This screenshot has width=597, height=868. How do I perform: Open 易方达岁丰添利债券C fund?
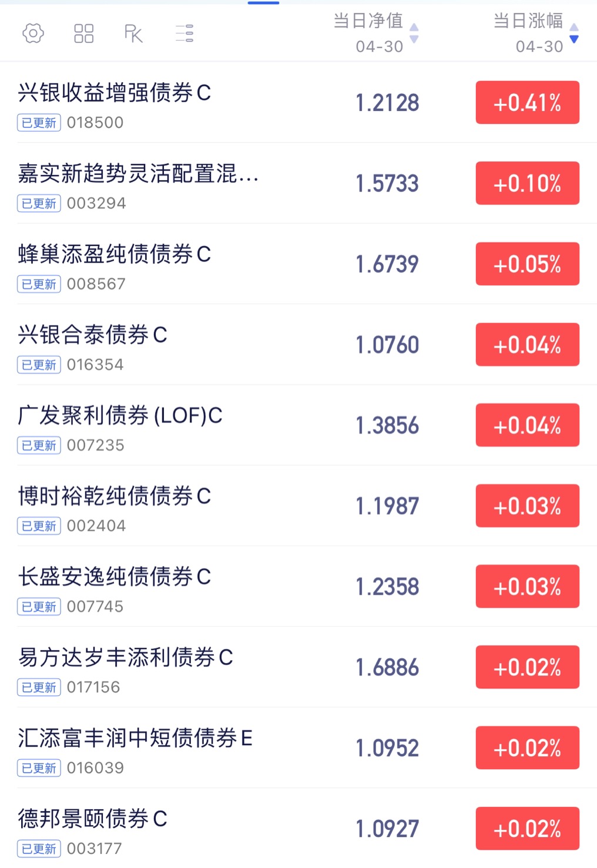point(298,667)
